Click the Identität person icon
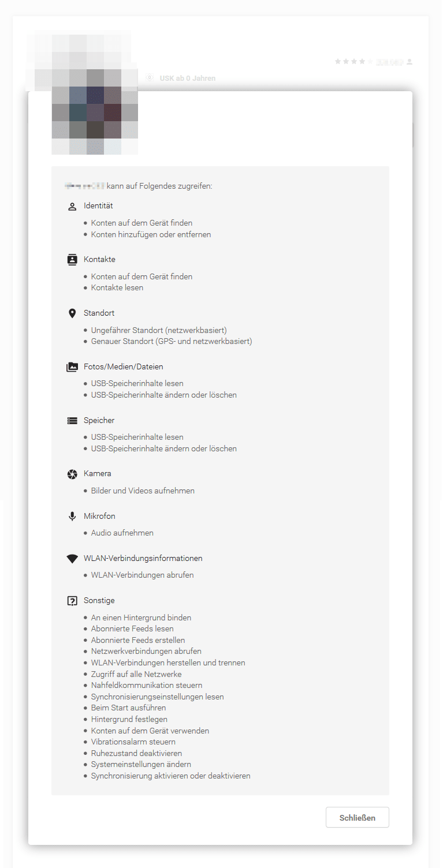 [x=72, y=206]
